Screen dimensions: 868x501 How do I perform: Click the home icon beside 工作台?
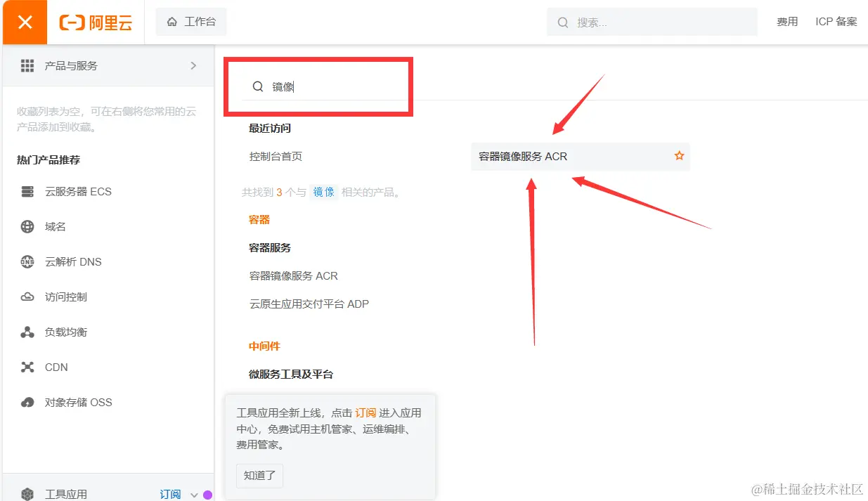[x=172, y=22]
